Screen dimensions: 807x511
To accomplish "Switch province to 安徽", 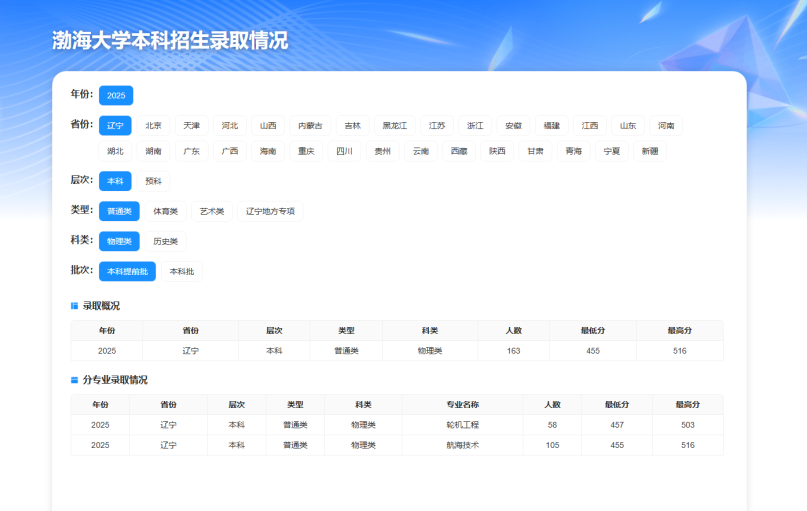I will coord(513,126).
